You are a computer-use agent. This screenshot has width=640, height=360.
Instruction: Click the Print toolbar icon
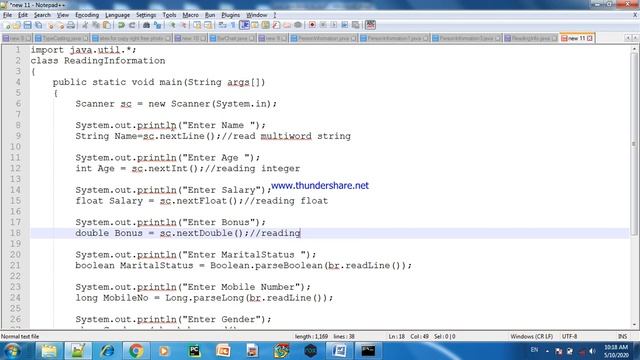pyautogui.click(x=71, y=25)
